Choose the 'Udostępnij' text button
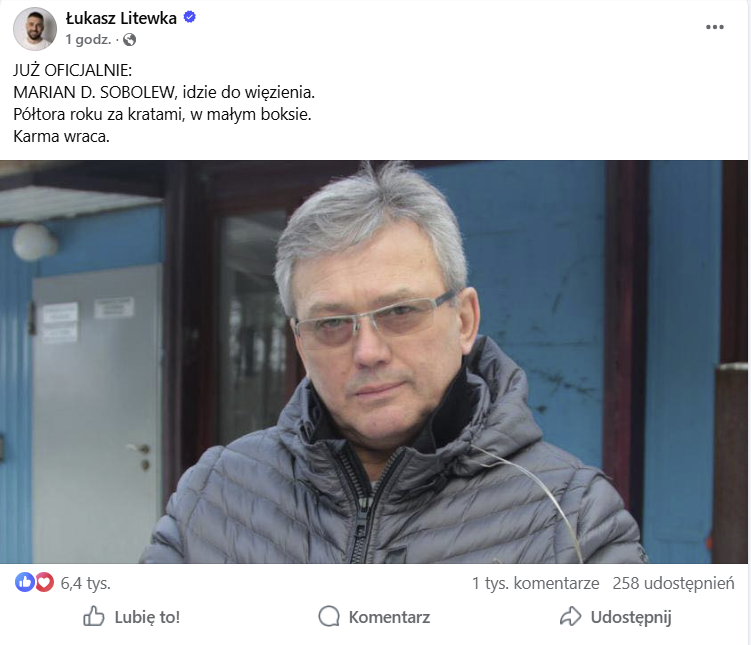Viewport: 751px width, 645px height. 631,618
